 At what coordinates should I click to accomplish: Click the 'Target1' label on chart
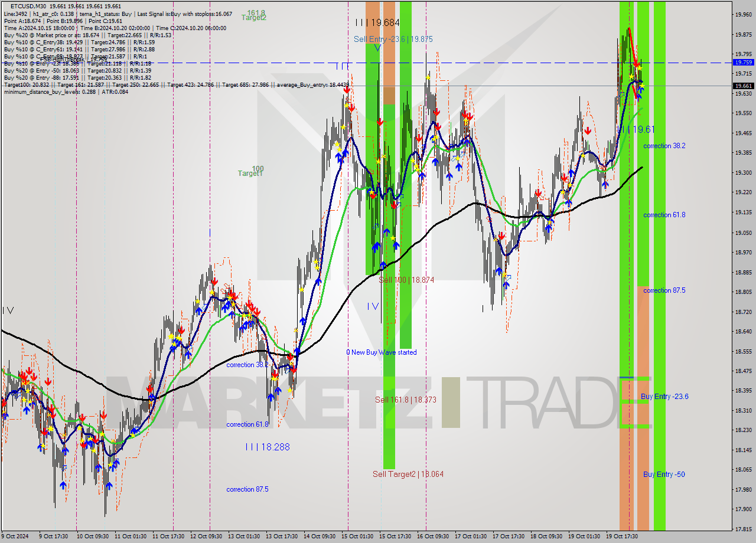(x=250, y=174)
